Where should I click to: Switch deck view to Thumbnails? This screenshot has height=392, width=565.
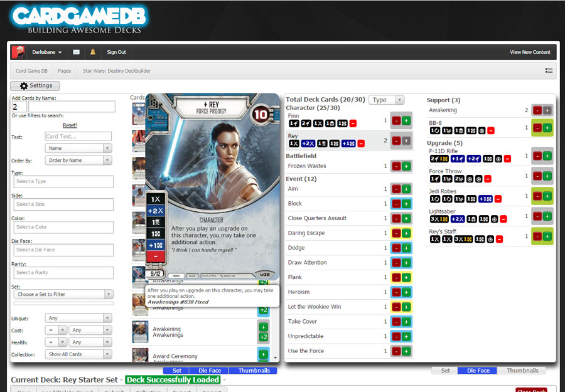point(522,371)
